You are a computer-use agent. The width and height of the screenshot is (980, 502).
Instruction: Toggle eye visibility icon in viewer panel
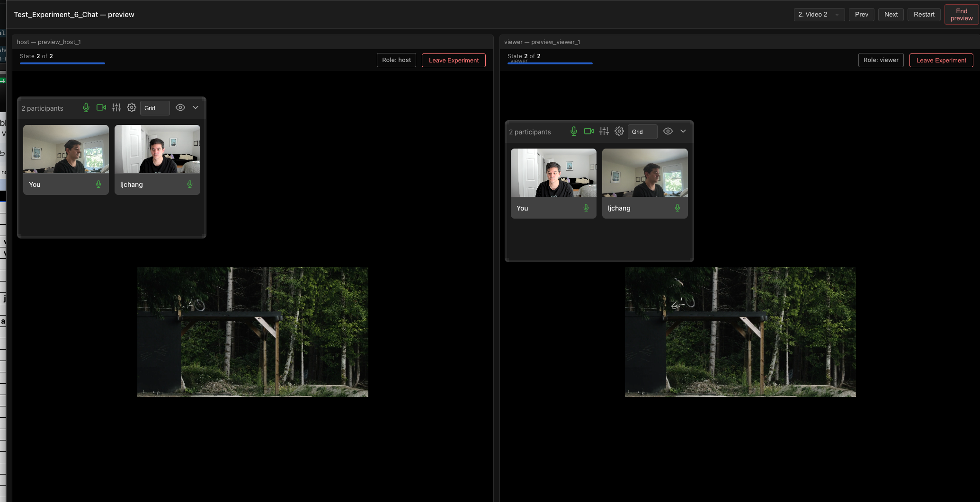(668, 131)
